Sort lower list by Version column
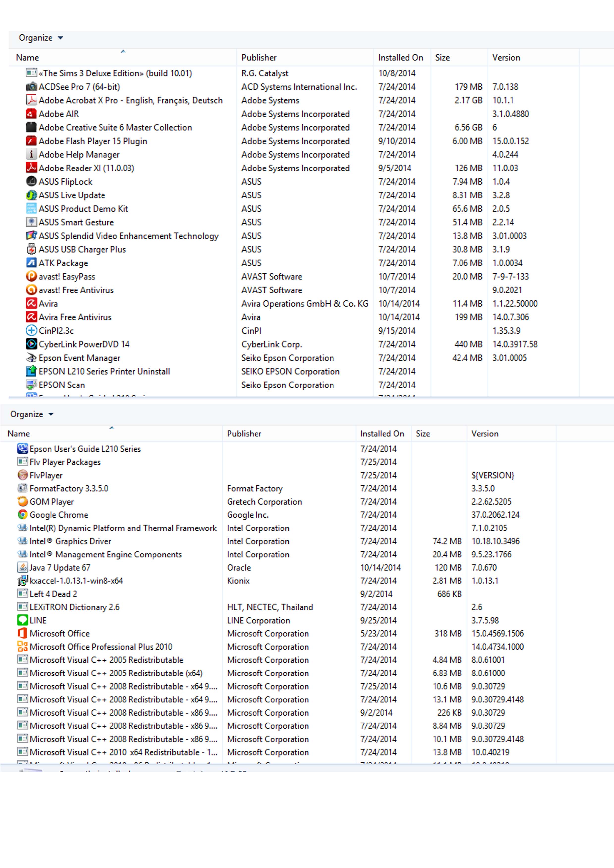The height and width of the screenshot is (868, 614). coord(512,434)
